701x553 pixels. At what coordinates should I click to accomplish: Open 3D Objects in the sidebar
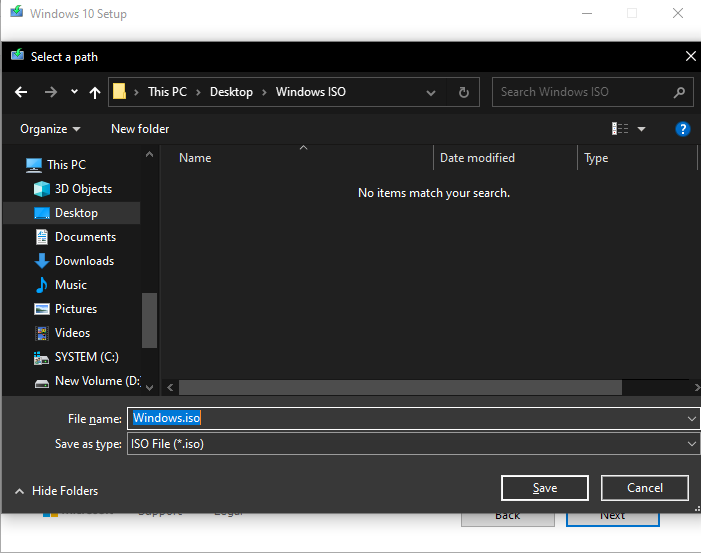pyautogui.click(x=83, y=189)
